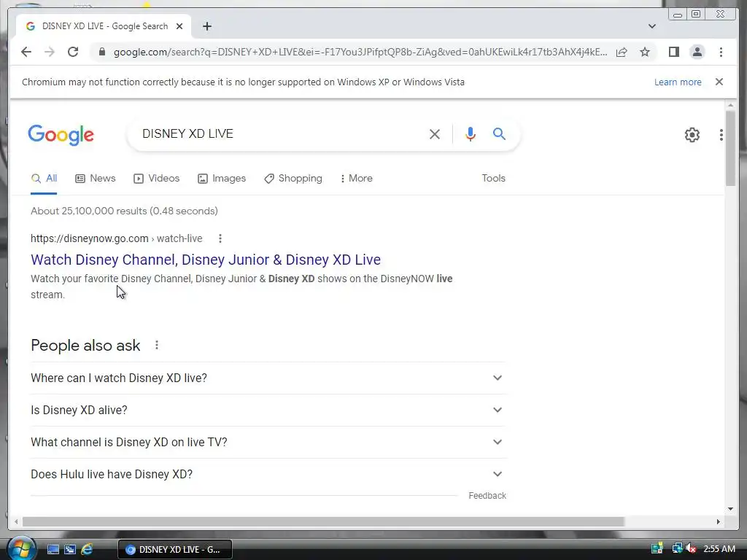The width and height of the screenshot is (747, 560).
Task: Click the forward navigation arrow
Action: point(50,52)
